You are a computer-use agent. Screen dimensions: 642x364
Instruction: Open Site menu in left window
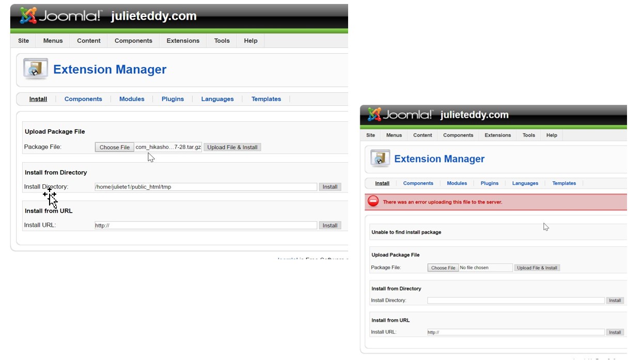point(24,41)
